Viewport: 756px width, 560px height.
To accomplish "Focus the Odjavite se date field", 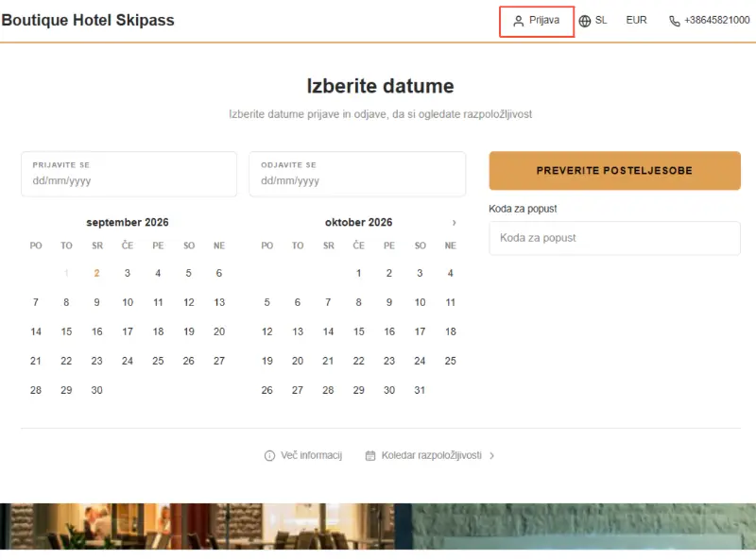I will 357,174.
